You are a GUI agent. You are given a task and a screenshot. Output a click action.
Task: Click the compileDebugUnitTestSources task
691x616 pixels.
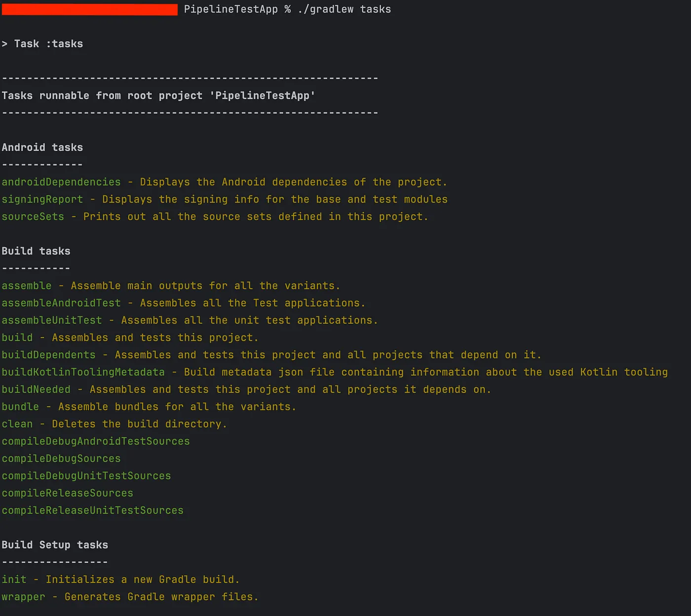[86, 475]
